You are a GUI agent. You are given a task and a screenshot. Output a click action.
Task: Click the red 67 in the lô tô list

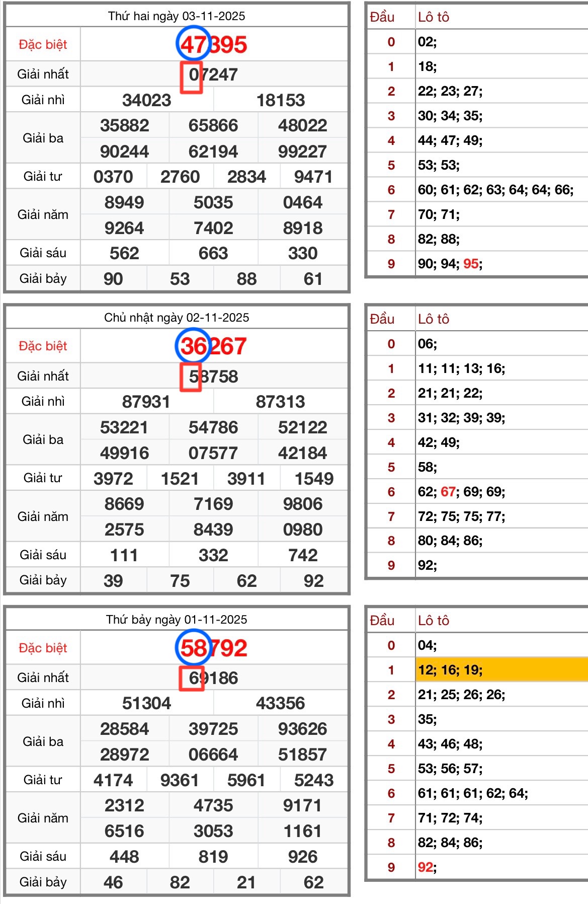(x=448, y=492)
